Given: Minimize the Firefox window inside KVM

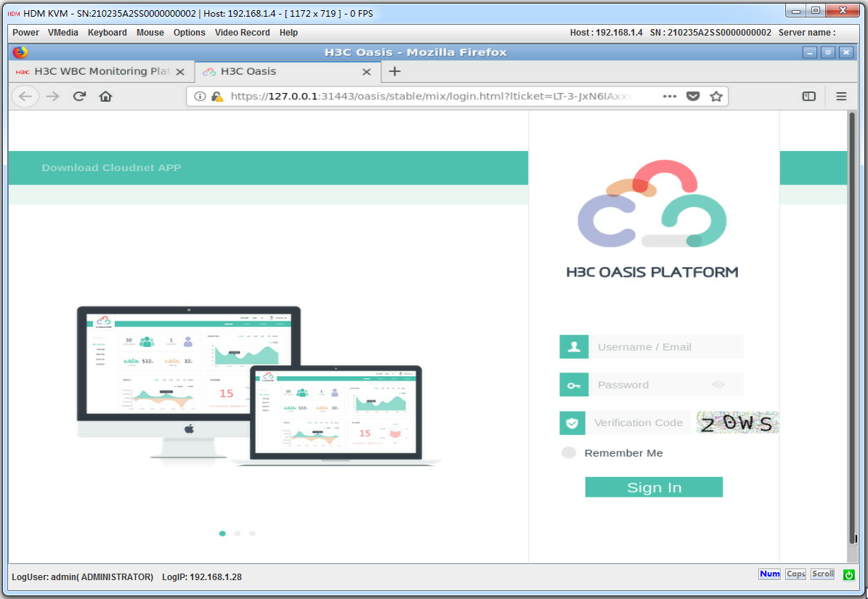Looking at the screenshot, I should (x=810, y=52).
